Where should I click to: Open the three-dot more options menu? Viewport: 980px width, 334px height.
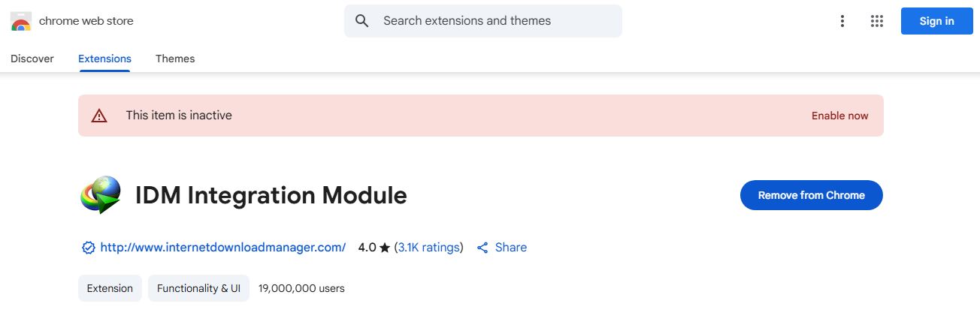(842, 21)
